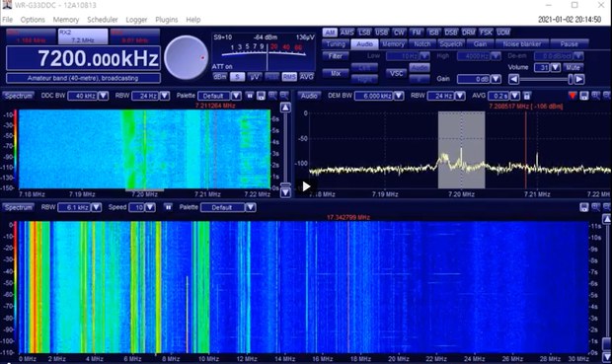Zoom in on the DDC spectrum
Image resolution: width=612 pixels, height=364 pixels.
coord(272,96)
